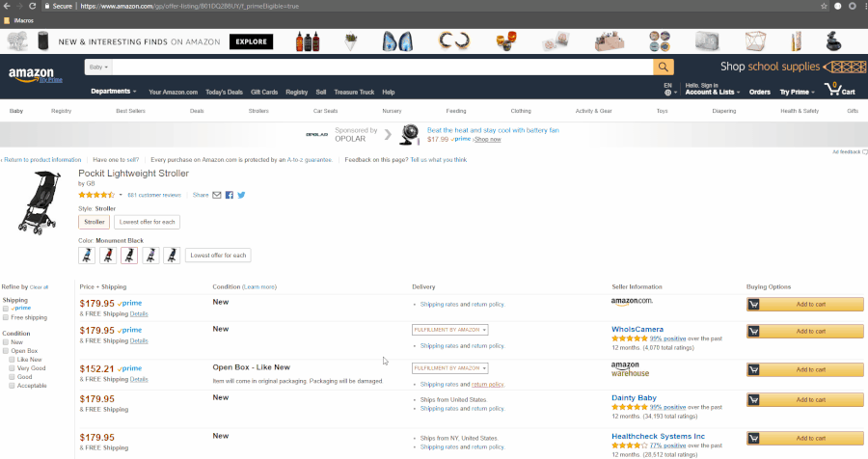The width and height of the screenshot is (868, 459).
Task: Enable the Free shipping checkbox
Action: click(6, 318)
